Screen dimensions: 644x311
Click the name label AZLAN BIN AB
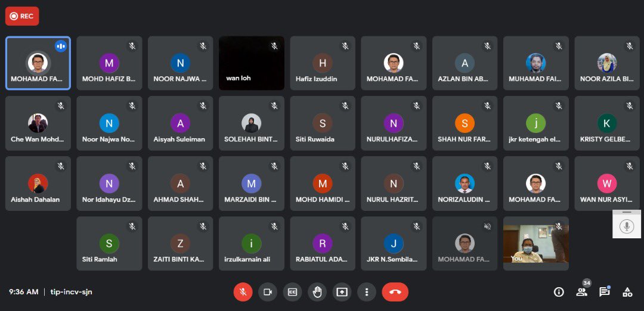pyautogui.click(x=463, y=79)
